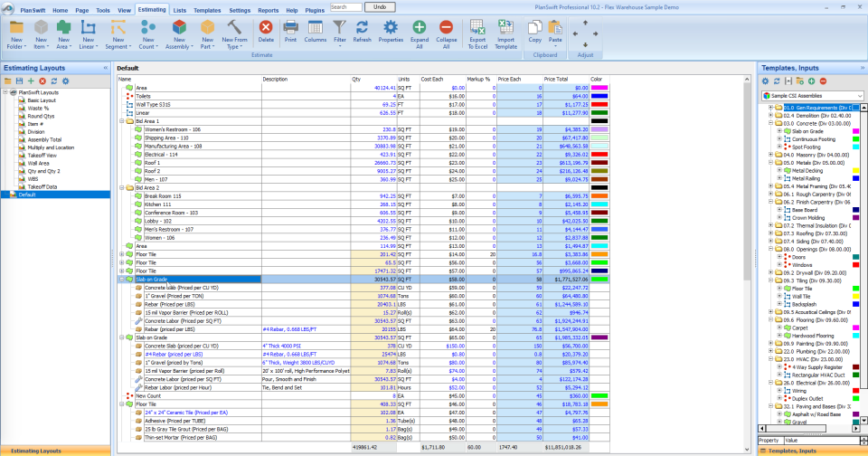
Task: Click in the Search field
Action: [346, 7]
